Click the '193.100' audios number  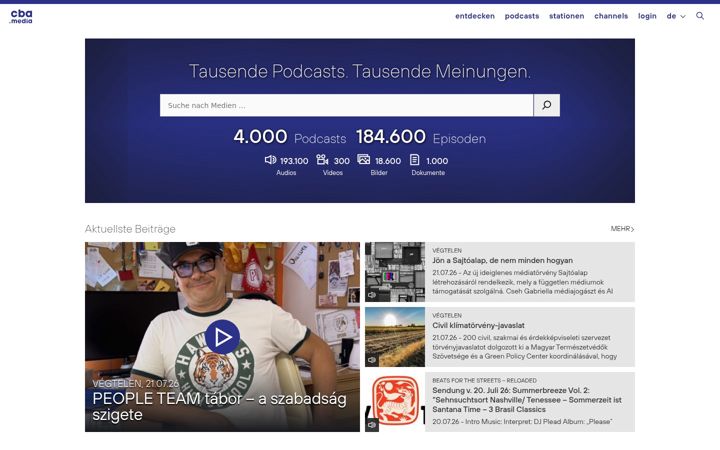coord(294,161)
